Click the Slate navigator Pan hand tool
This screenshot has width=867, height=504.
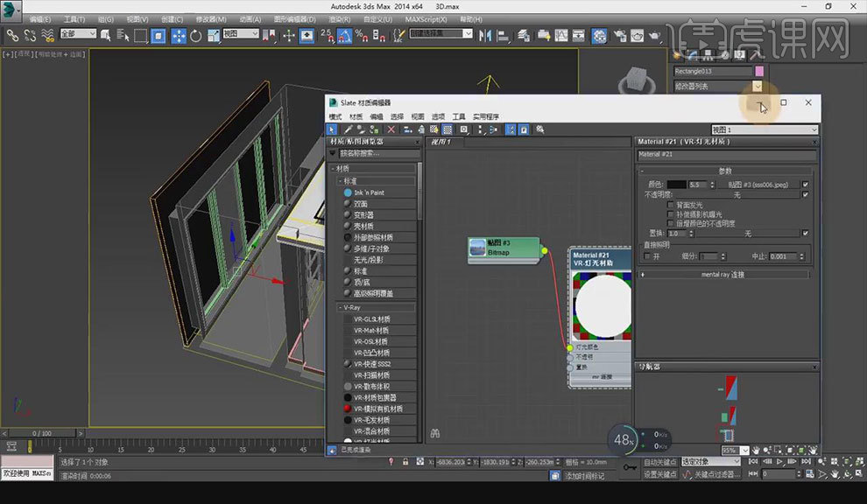coord(756,451)
